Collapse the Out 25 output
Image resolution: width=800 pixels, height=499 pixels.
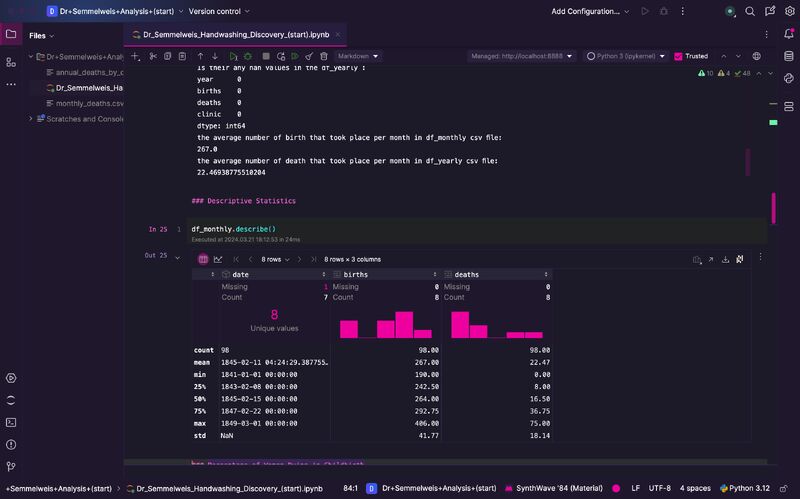tap(178, 258)
